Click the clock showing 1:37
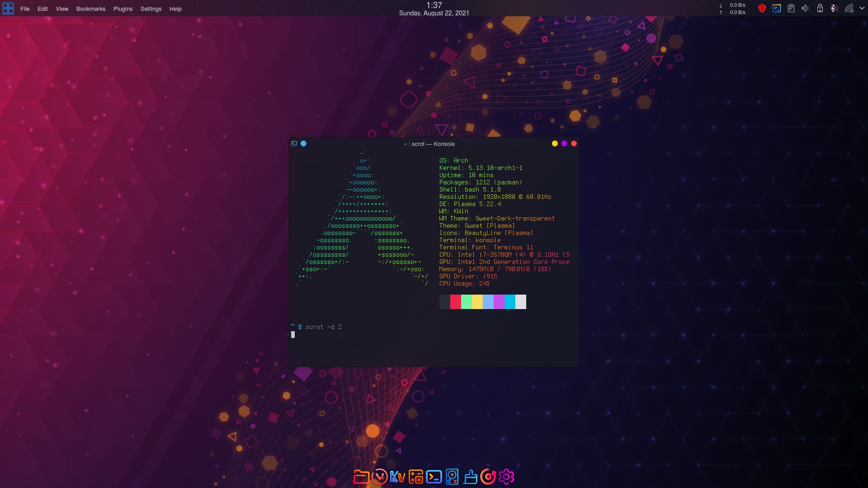This screenshot has height=488, width=868. (434, 5)
